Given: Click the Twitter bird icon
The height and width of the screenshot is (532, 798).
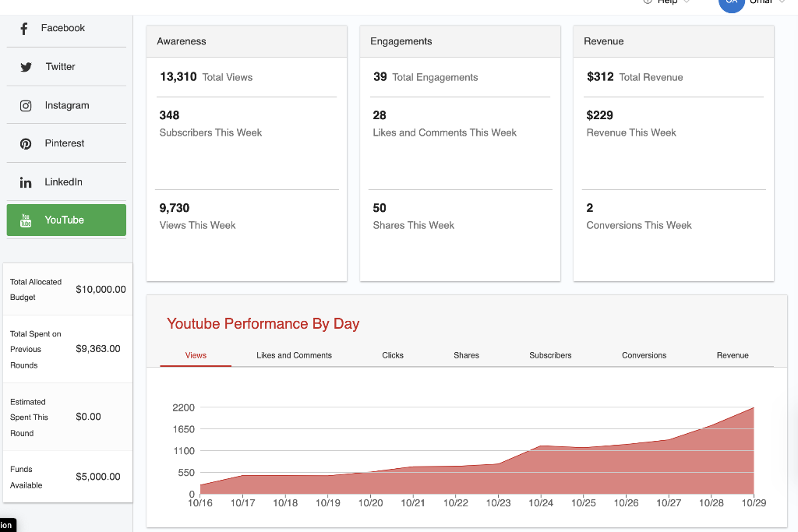Looking at the screenshot, I should pos(26,67).
